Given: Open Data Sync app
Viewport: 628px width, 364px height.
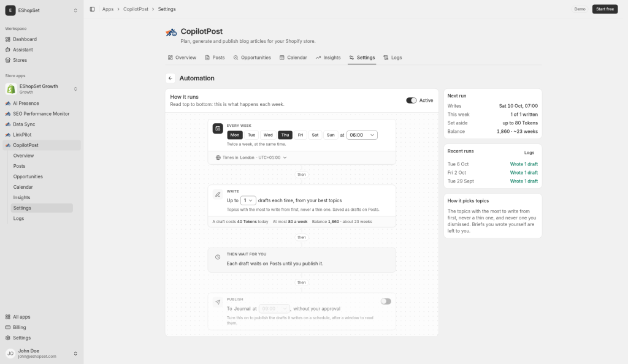Looking at the screenshot, I should 42,124.
